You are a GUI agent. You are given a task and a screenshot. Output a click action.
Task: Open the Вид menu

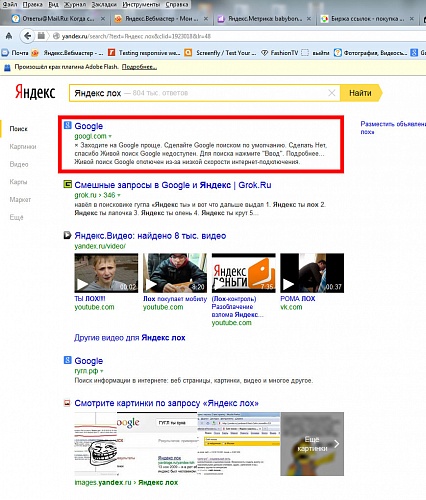click(53, 4)
